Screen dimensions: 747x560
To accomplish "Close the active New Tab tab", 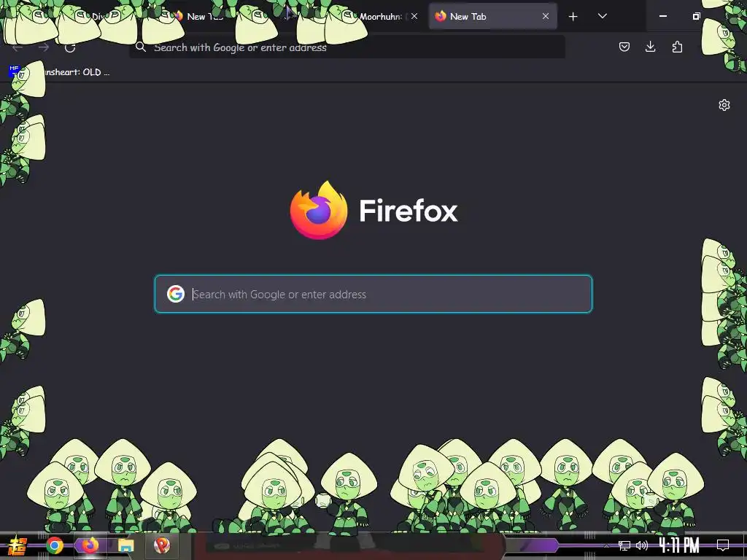I will pyautogui.click(x=546, y=16).
